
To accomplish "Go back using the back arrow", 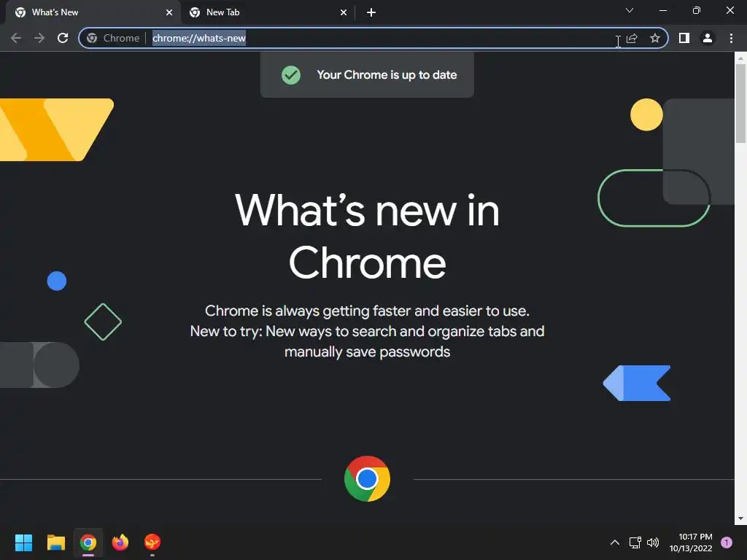I will (x=16, y=38).
